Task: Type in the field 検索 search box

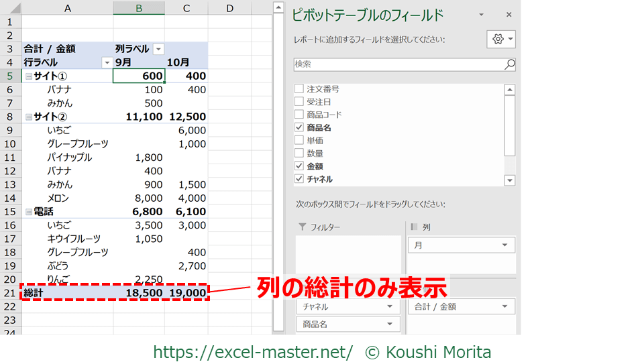Action: (398, 64)
